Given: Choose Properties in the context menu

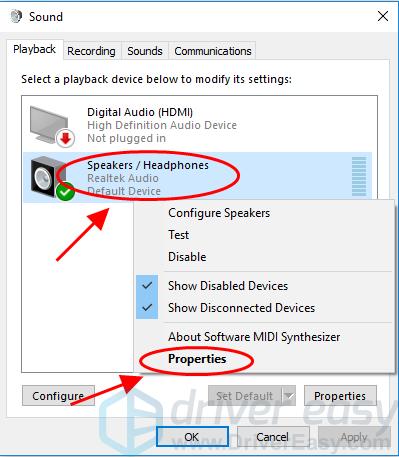Looking at the screenshot, I should [x=197, y=359].
